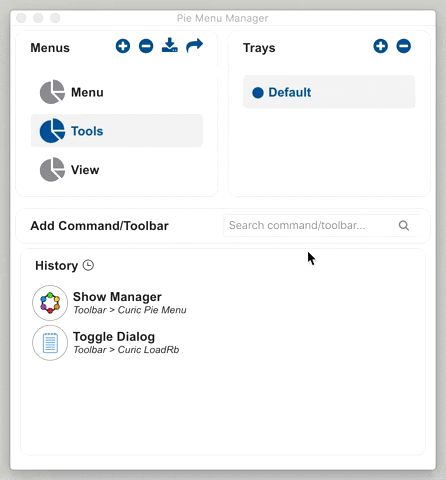This screenshot has height=480, width=446.
Task: Select the Tools pie menu entry
Action: pyautogui.click(x=117, y=131)
